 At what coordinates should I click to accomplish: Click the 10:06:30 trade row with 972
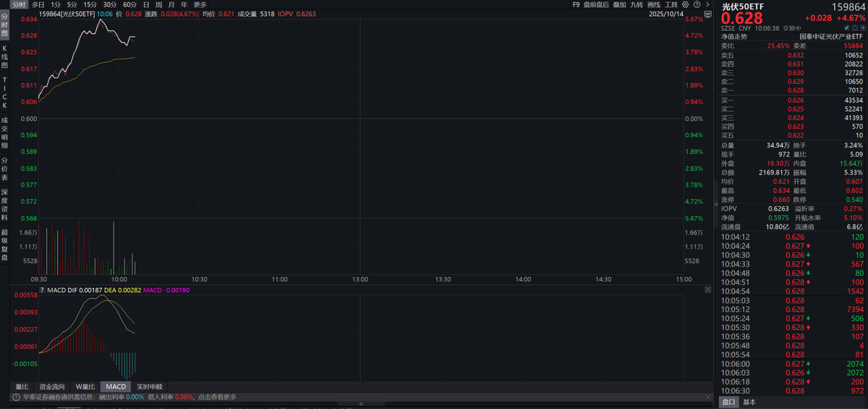coord(792,390)
